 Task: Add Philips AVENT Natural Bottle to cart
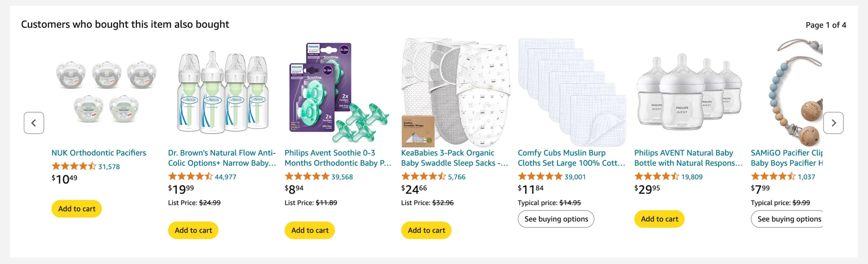click(659, 219)
